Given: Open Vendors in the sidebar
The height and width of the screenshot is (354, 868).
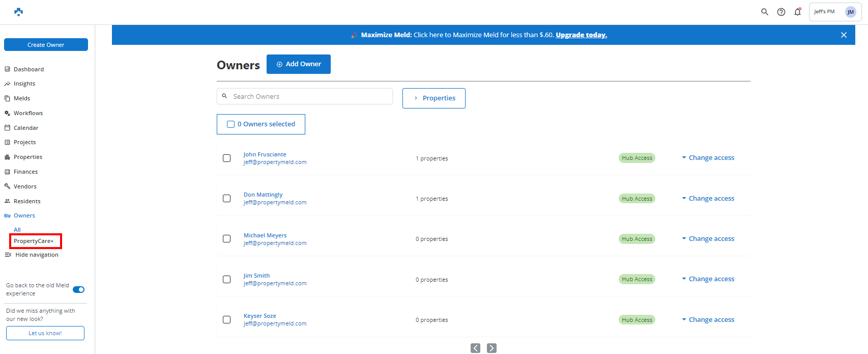Looking at the screenshot, I should pyautogui.click(x=25, y=186).
